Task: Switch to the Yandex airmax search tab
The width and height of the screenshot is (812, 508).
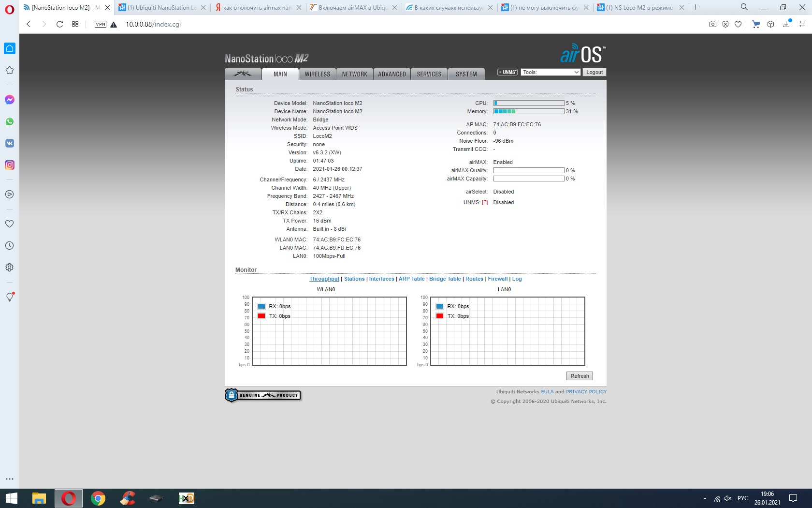Action: [x=259, y=7]
